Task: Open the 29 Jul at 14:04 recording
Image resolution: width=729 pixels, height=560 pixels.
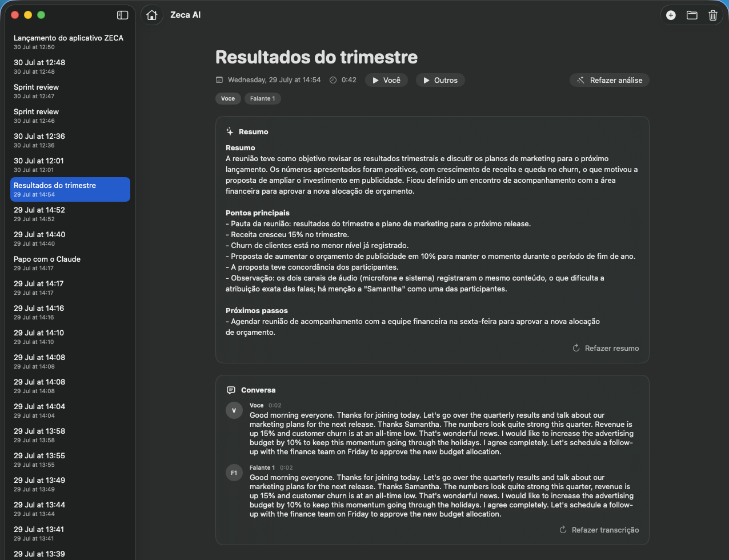Action: point(70,410)
